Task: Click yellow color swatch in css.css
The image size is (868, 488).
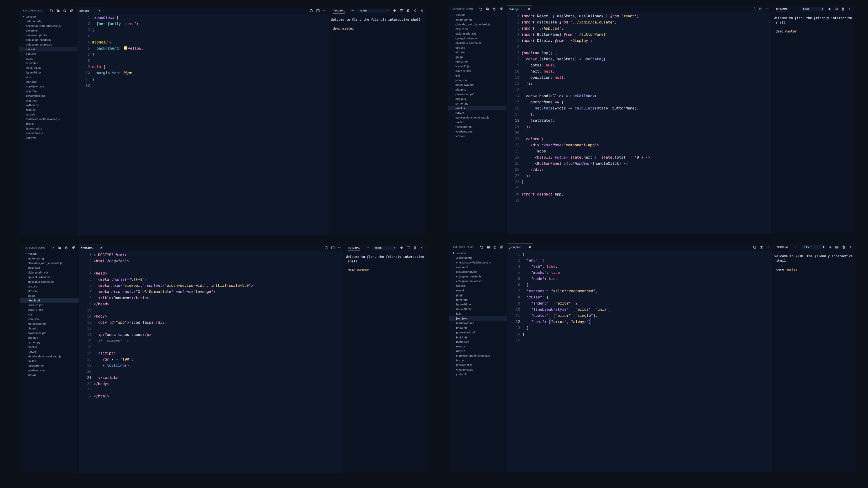Action: point(125,48)
